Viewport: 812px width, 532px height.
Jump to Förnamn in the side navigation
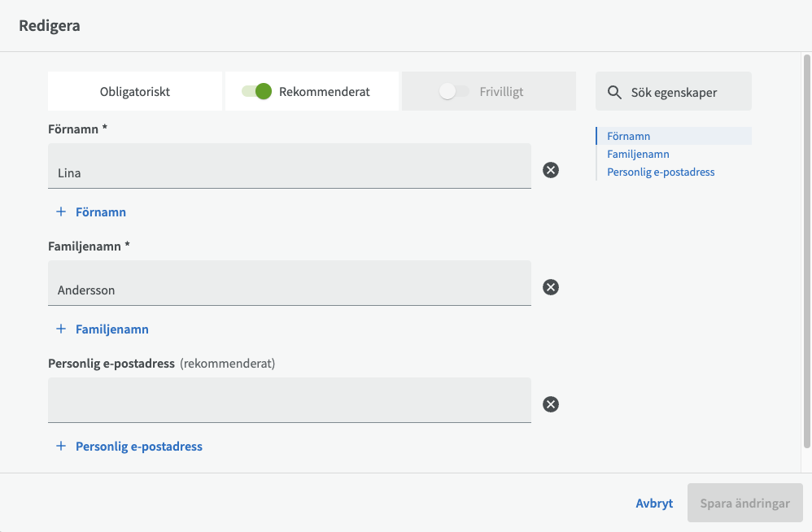coord(628,136)
